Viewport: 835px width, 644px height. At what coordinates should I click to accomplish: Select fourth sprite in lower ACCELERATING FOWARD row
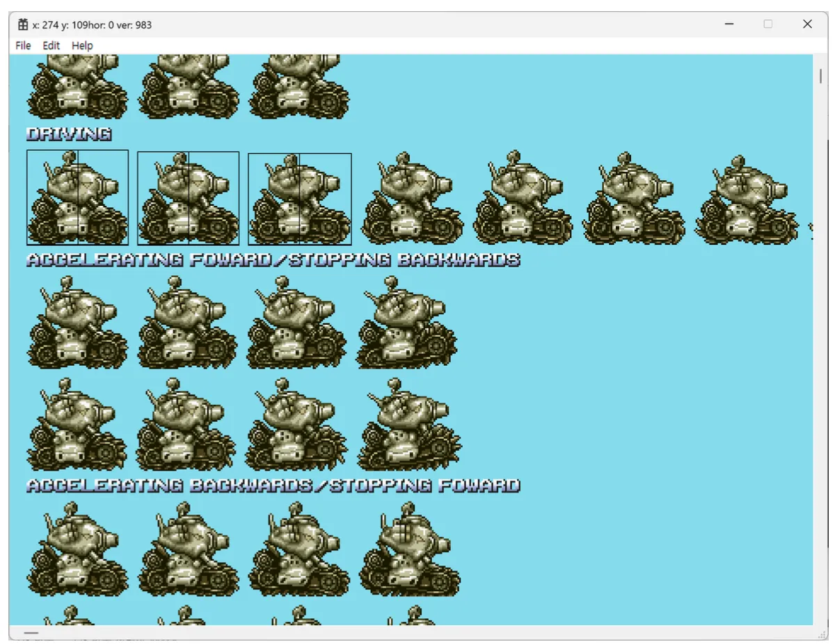(x=409, y=425)
